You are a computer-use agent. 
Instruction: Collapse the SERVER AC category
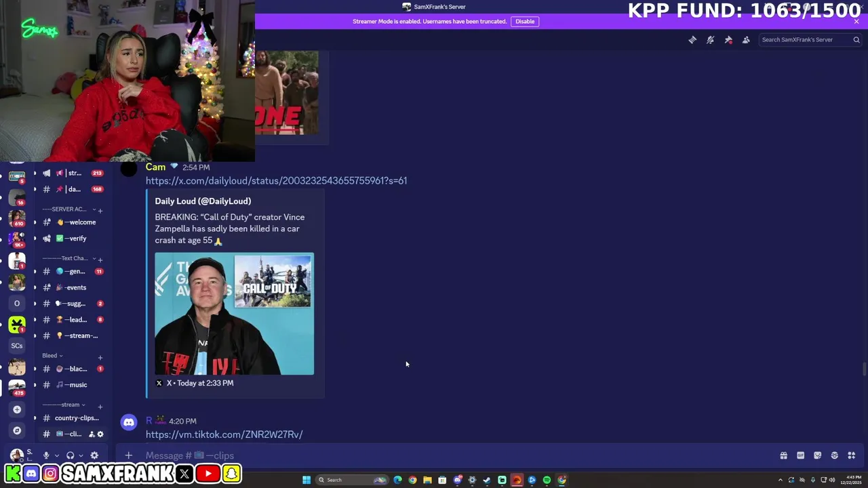tap(68, 209)
